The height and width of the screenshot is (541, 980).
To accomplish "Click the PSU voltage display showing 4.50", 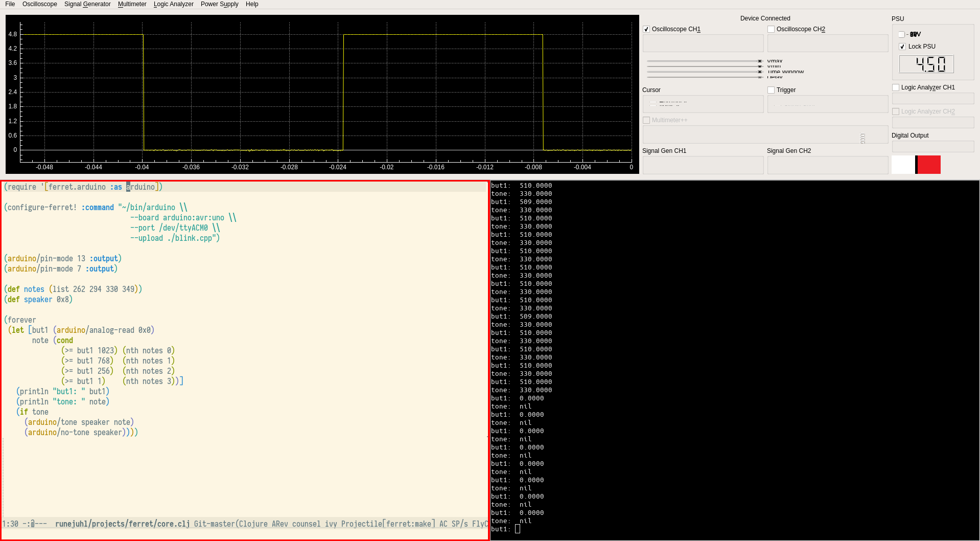I will (x=926, y=64).
